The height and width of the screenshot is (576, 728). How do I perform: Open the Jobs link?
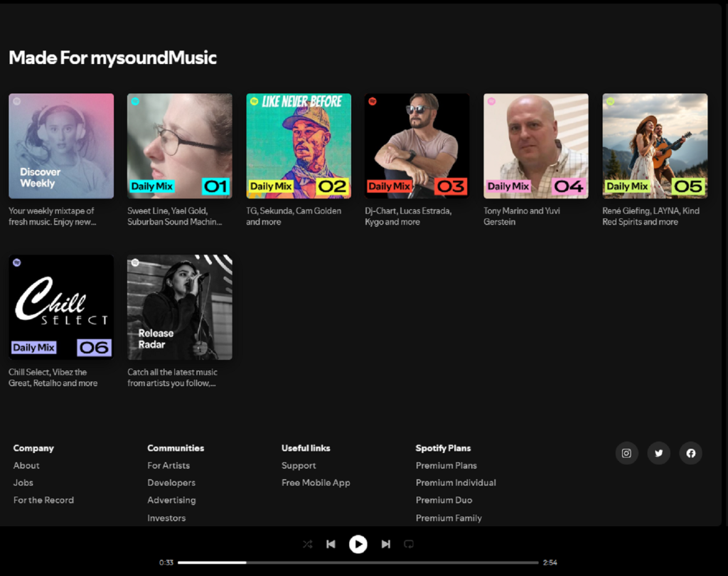[23, 483]
